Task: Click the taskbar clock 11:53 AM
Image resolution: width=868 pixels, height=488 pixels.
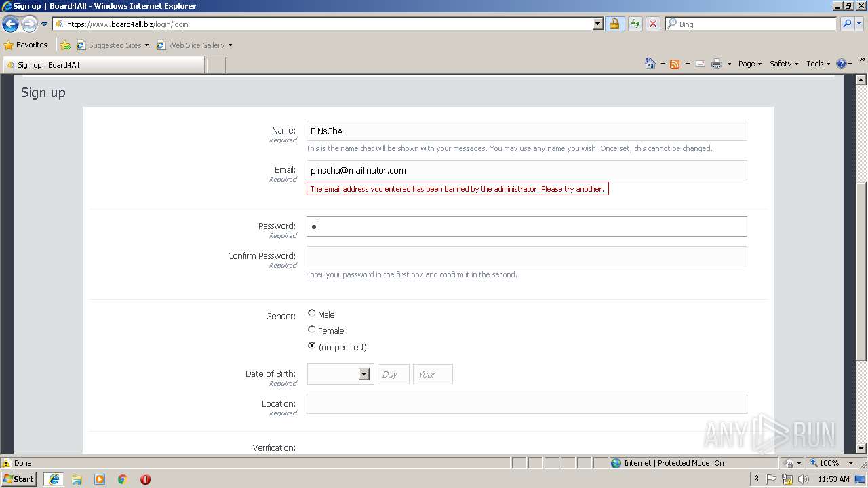Action: [833, 479]
